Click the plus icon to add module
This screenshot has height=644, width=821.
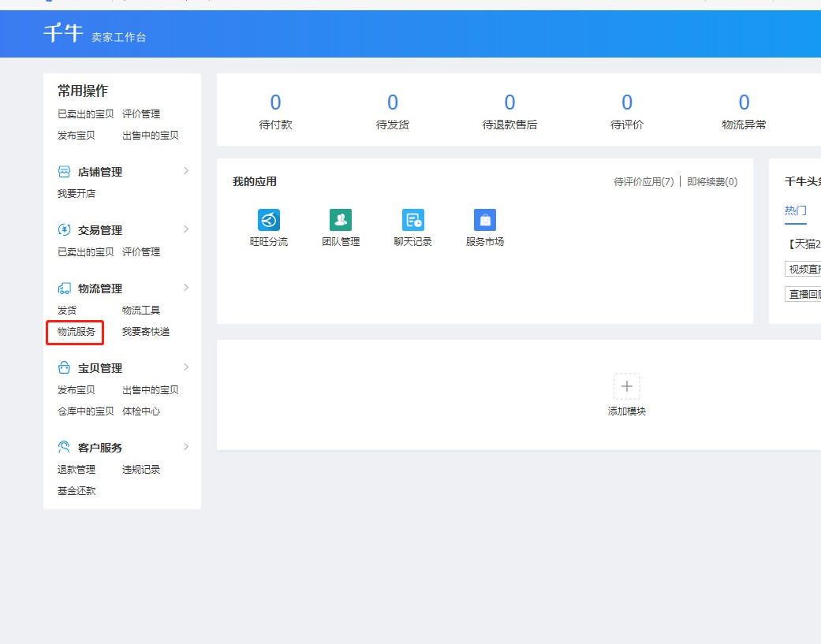626,386
